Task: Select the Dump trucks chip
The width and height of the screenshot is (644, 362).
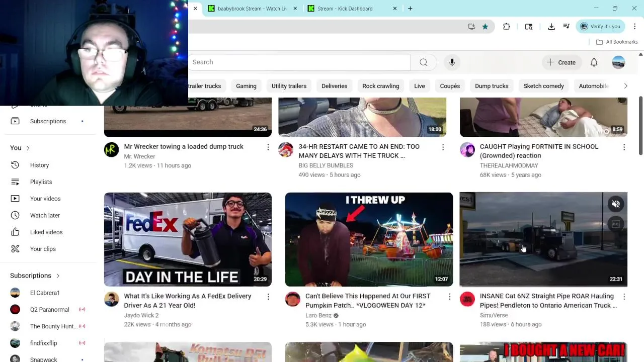Action: (492, 86)
